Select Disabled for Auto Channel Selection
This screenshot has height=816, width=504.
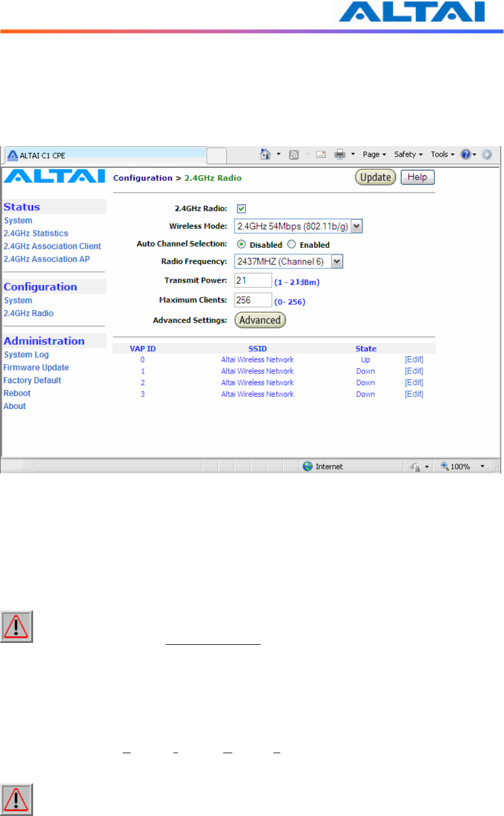point(241,244)
